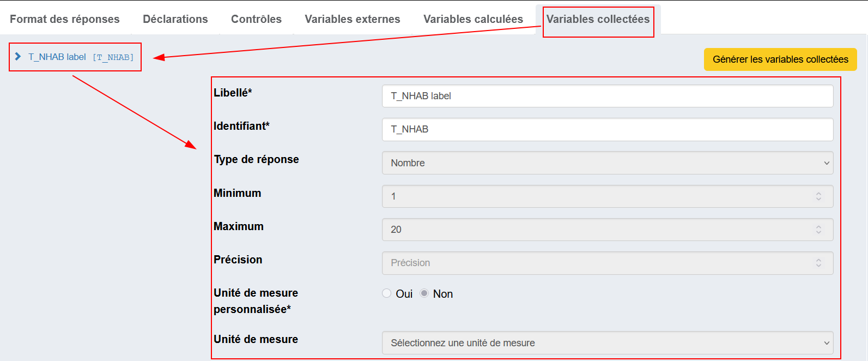Click the Identifiant input field
This screenshot has height=361, width=868.
607,129
